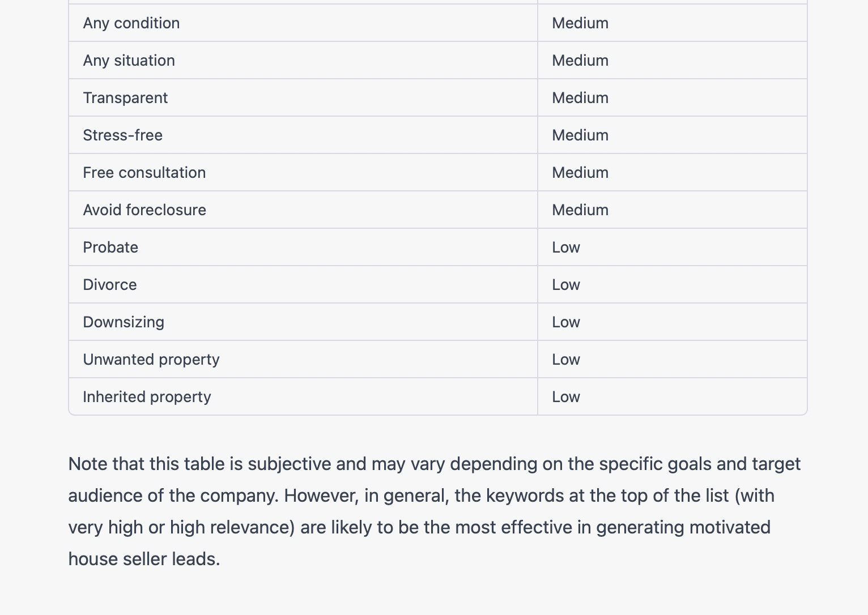The width and height of the screenshot is (868, 615).
Task: Click the Low relevance beside Inherited property
Action: tap(566, 397)
